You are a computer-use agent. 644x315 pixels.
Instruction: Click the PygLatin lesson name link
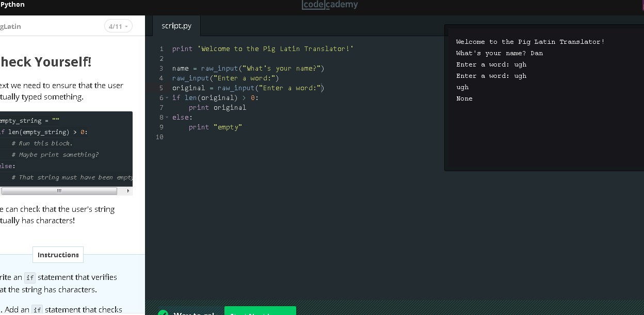click(11, 26)
